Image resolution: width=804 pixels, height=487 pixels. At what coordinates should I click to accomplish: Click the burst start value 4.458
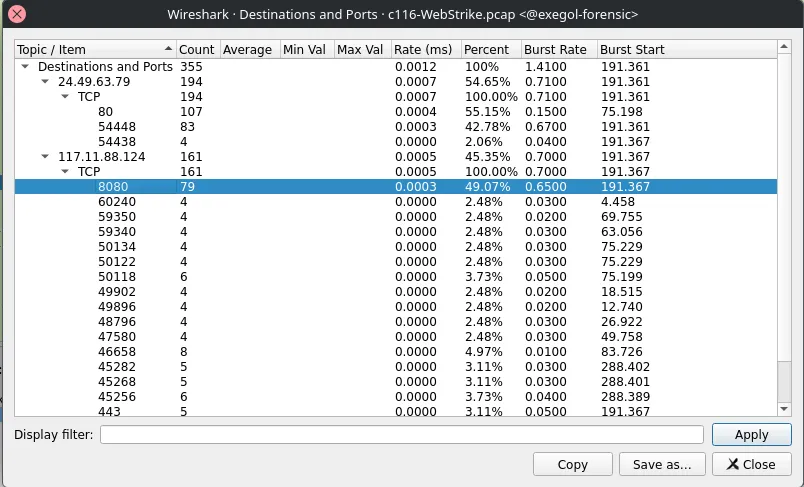618,201
